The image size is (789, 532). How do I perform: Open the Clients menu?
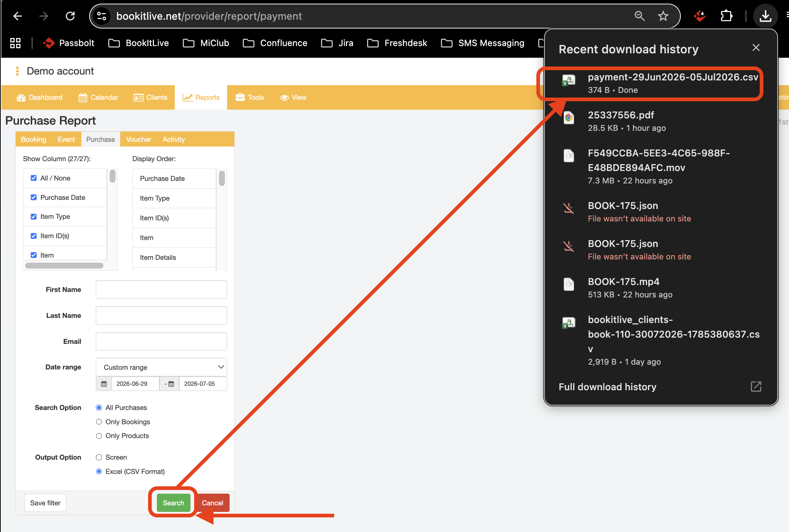click(150, 98)
